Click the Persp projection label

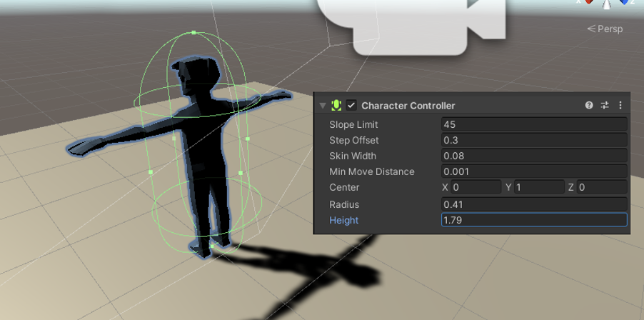pyautogui.click(x=605, y=29)
